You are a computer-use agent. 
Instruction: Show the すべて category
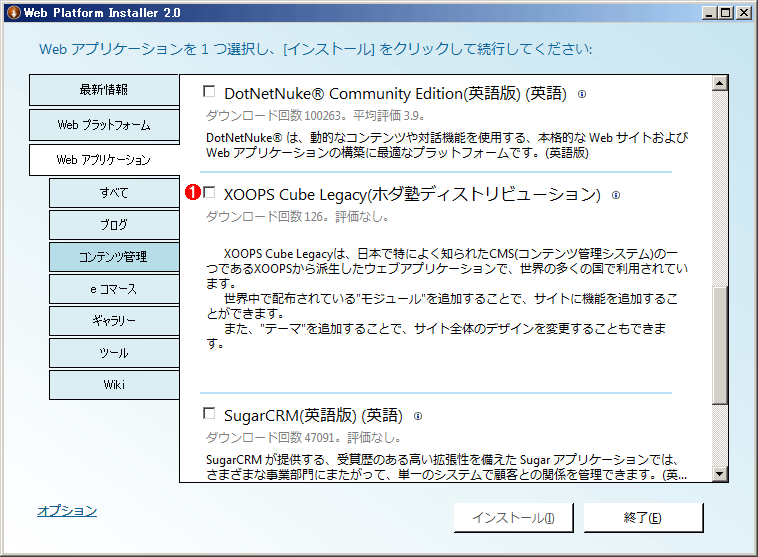(114, 193)
